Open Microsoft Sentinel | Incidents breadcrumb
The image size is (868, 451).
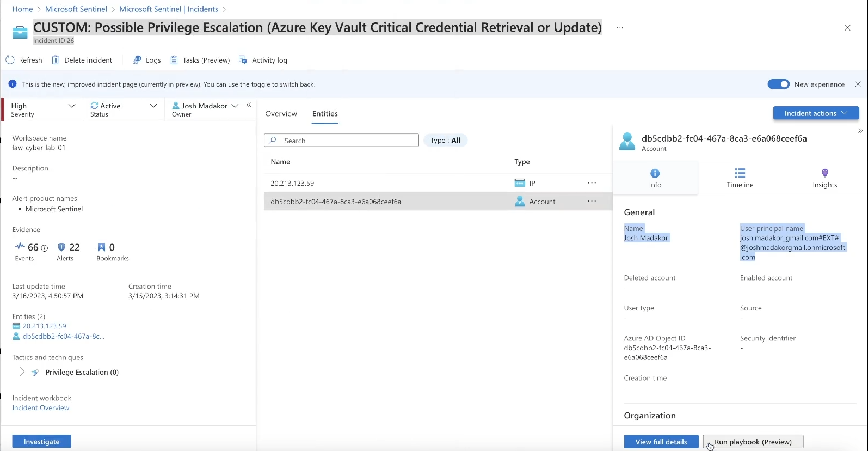tap(169, 9)
